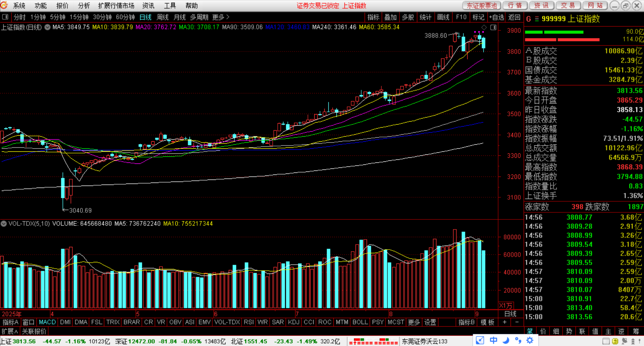Click the moon icon in the IME bar
Image resolution: width=644 pixels, height=346 pixels.
click(x=506, y=341)
